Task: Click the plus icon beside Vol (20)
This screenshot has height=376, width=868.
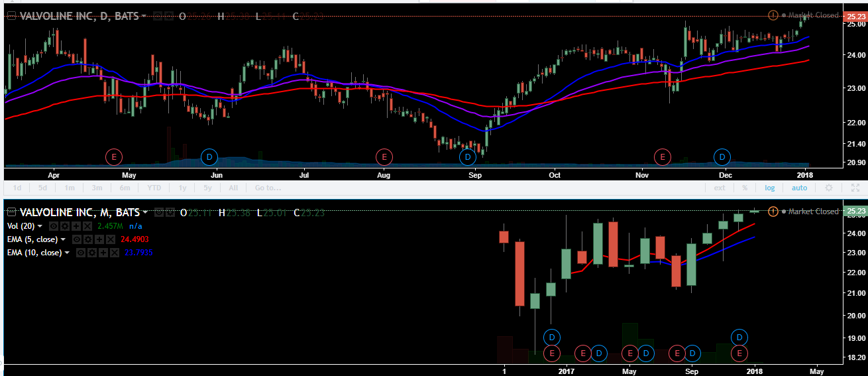Action: [x=76, y=226]
